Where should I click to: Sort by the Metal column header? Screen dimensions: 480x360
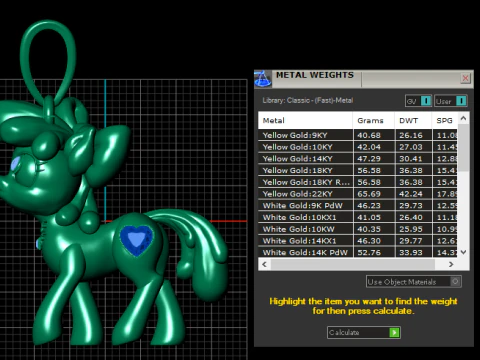[x=305, y=121]
